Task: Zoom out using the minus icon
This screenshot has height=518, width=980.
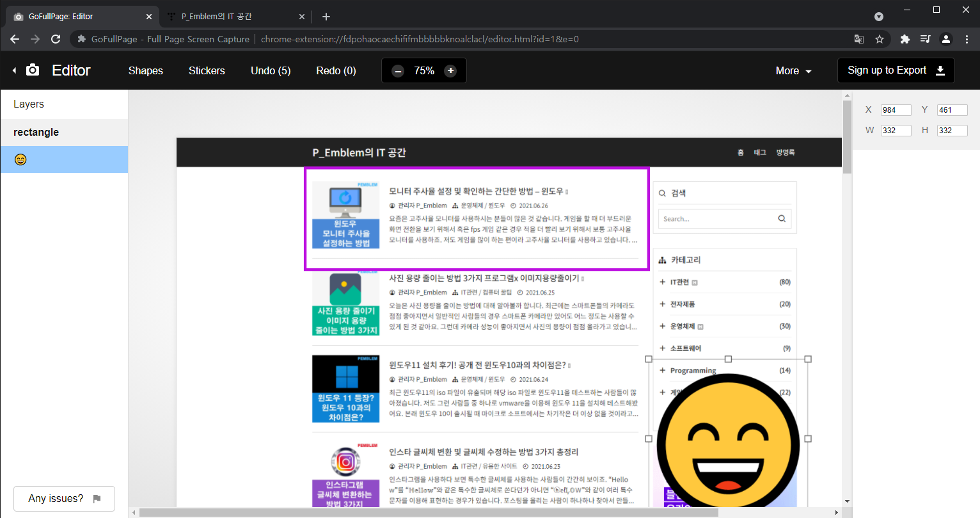Action: coord(398,70)
